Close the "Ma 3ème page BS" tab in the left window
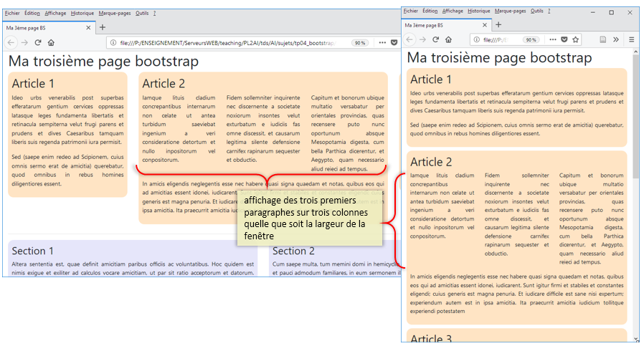 [88, 28]
